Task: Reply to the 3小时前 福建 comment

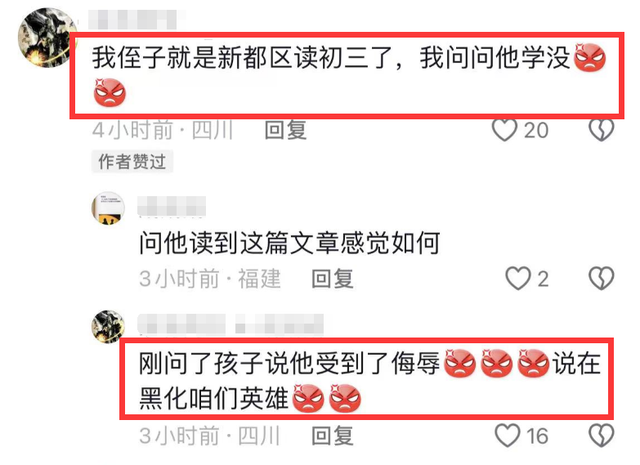Action: click(x=332, y=279)
